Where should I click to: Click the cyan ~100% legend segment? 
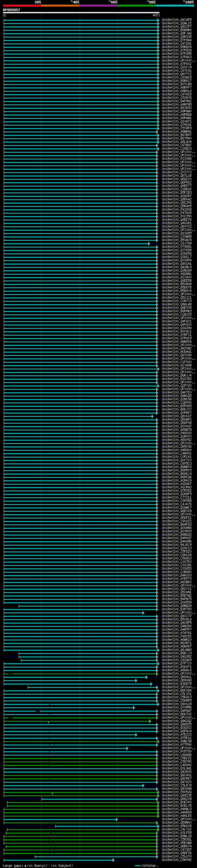click(175, 6)
